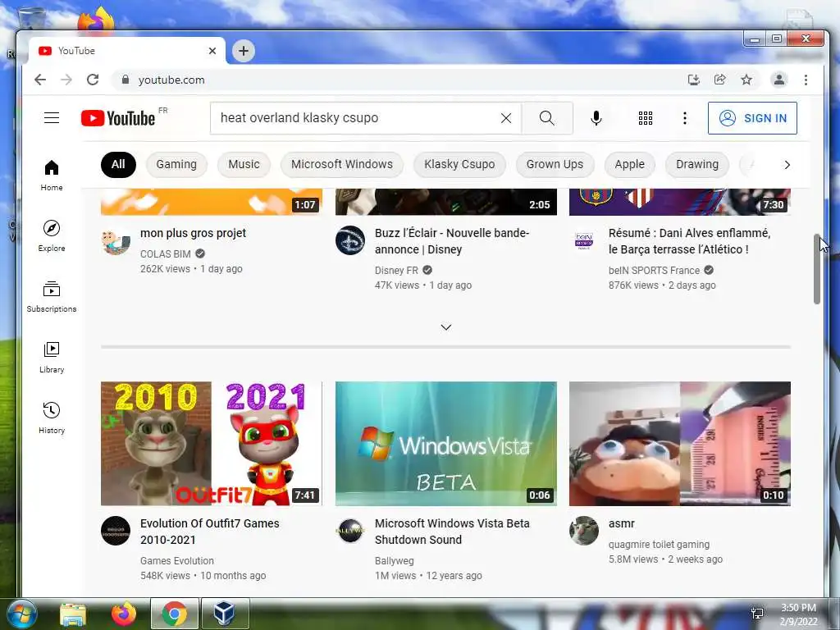This screenshot has width=840, height=630.
Task: Open Buzz l'Éclair Nouvelle bande-annonce video title
Action: (x=452, y=241)
